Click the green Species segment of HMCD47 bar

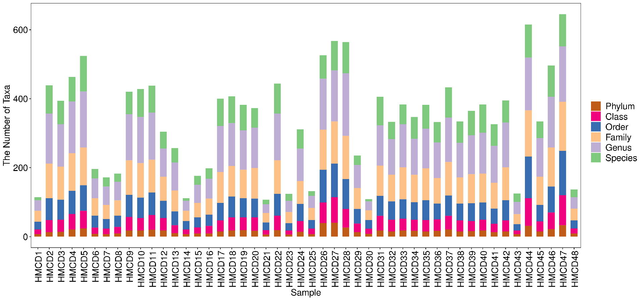pos(562,30)
